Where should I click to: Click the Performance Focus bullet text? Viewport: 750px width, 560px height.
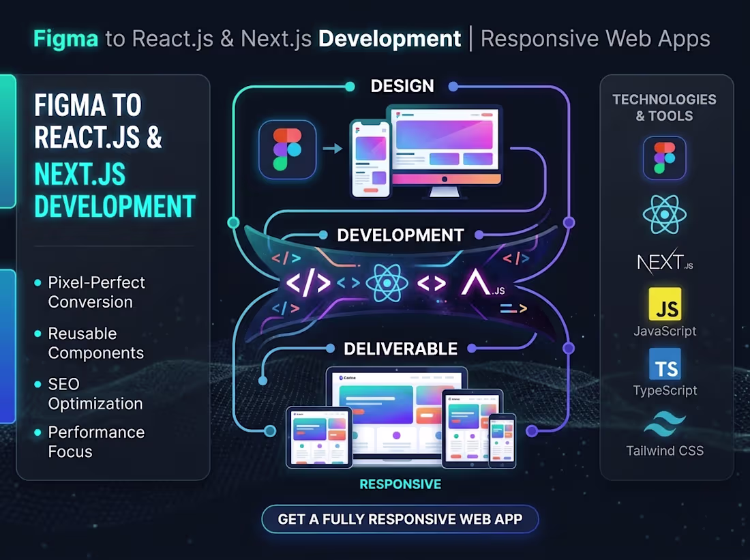(x=96, y=442)
